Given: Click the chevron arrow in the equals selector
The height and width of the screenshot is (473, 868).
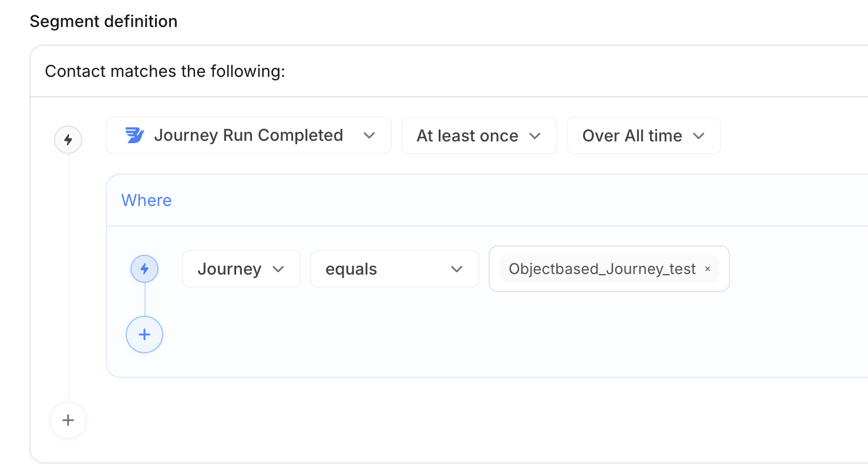Looking at the screenshot, I should [456, 269].
